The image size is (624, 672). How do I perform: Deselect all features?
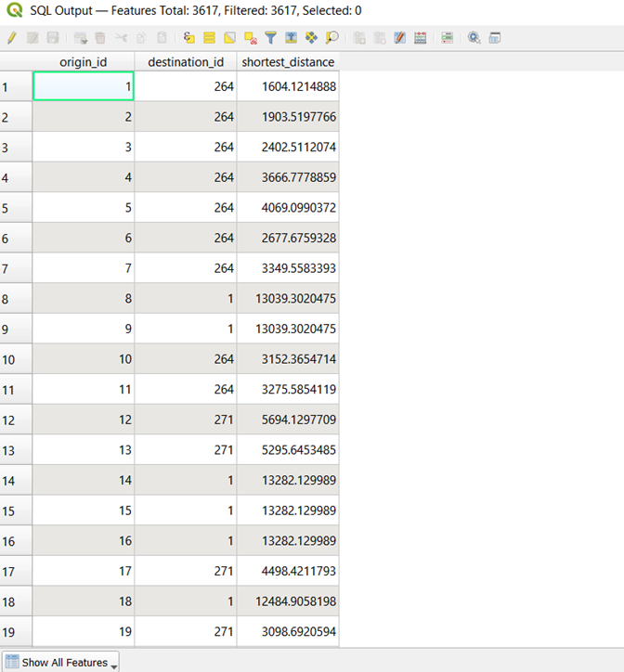click(250, 38)
